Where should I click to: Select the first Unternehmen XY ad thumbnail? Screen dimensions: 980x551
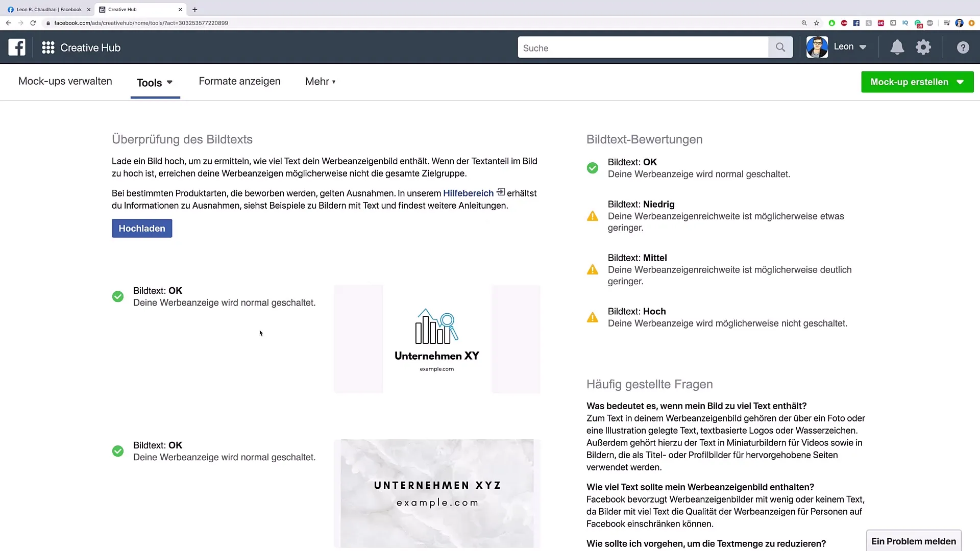tap(436, 338)
